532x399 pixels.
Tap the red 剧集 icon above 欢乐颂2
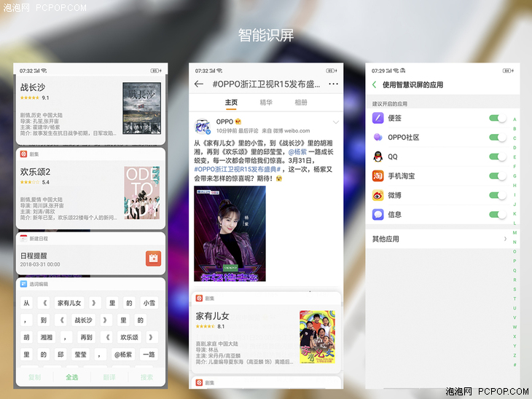click(x=23, y=154)
